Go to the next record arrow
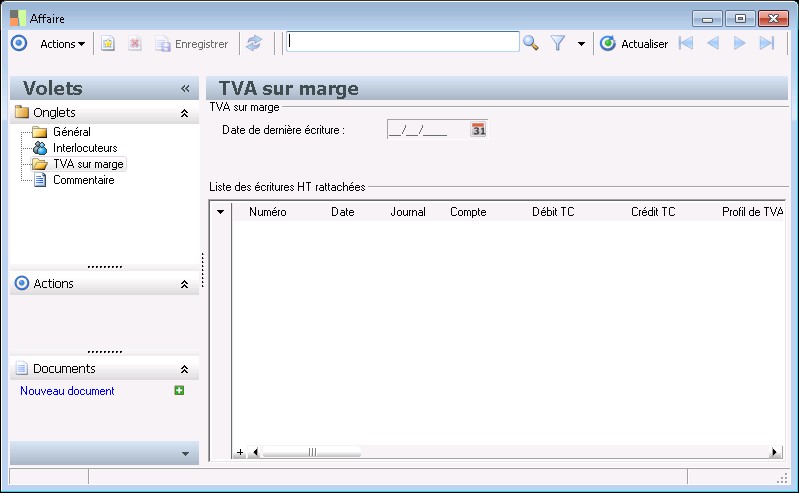Screen dimensions: 799x493 pyautogui.click(x=739, y=43)
